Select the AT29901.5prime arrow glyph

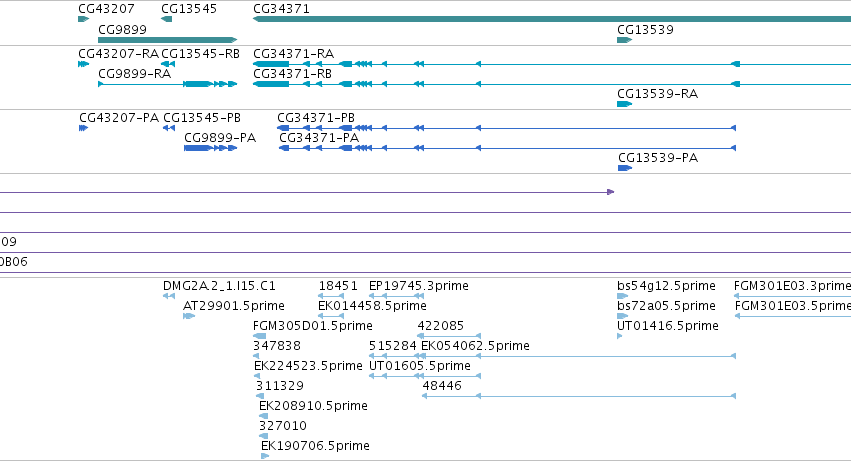pos(189,316)
